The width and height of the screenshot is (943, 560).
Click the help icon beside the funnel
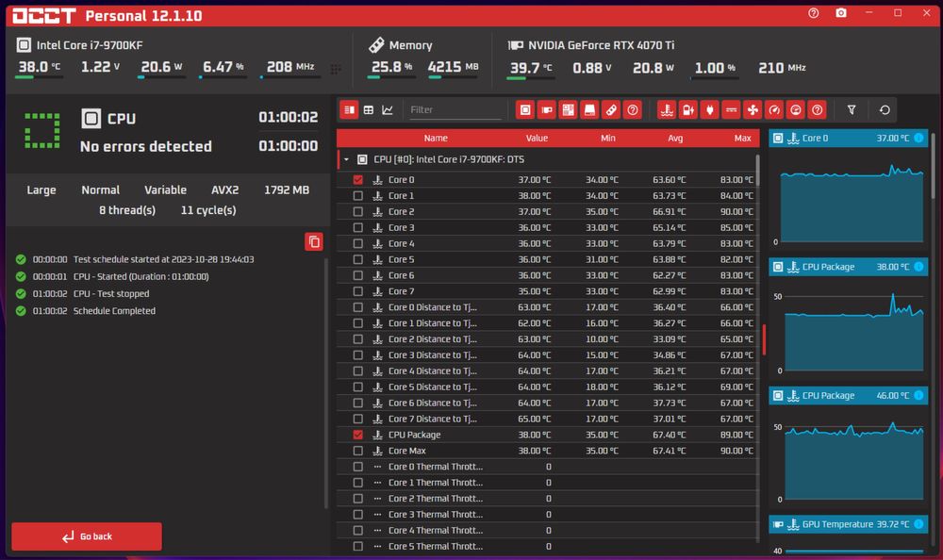tap(818, 110)
